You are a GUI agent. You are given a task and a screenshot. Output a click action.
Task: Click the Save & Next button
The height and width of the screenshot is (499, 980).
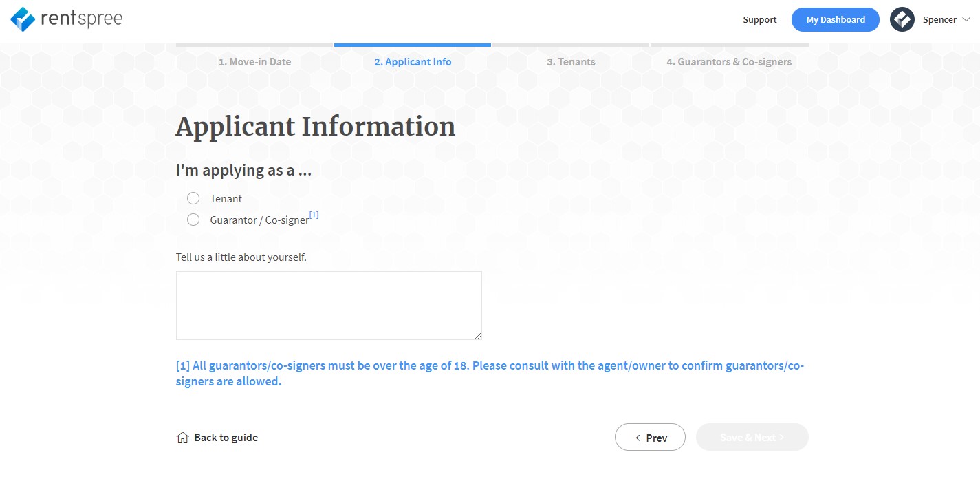coord(752,437)
